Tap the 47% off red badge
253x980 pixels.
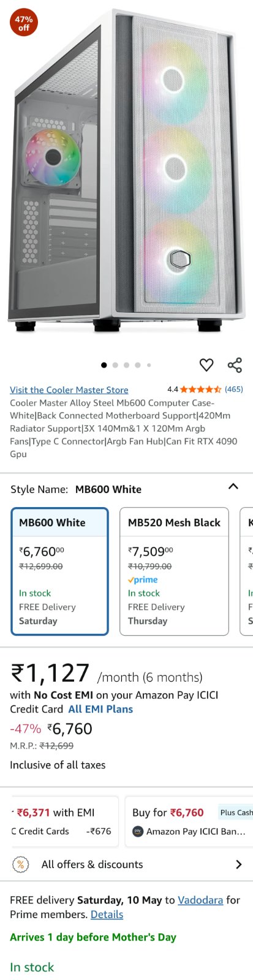click(24, 23)
